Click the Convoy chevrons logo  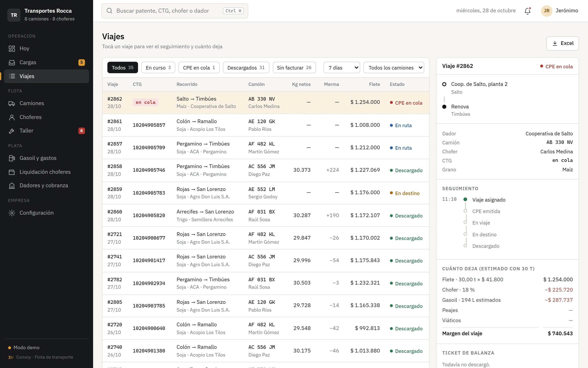pos(11,357)
